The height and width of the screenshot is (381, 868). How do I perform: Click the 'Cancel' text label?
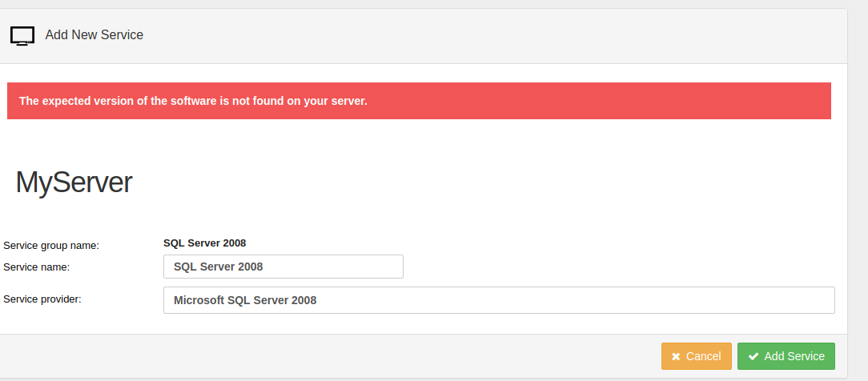pyautogui.click(x=704, y=357)
